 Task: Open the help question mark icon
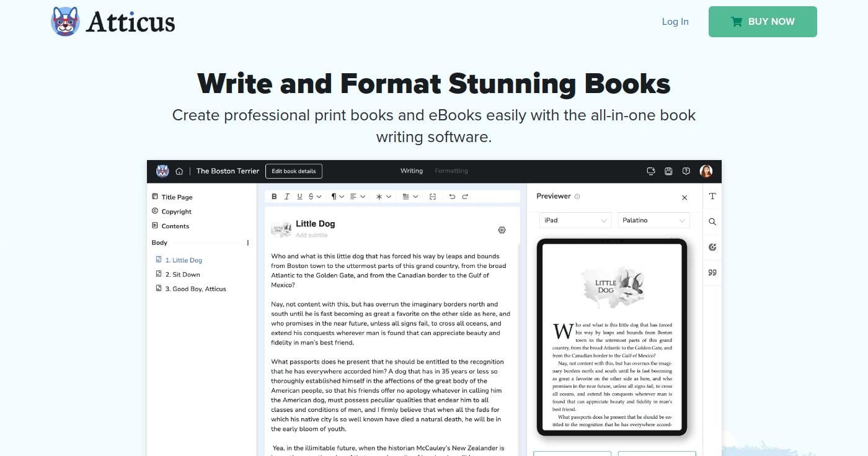click(686, 171)
